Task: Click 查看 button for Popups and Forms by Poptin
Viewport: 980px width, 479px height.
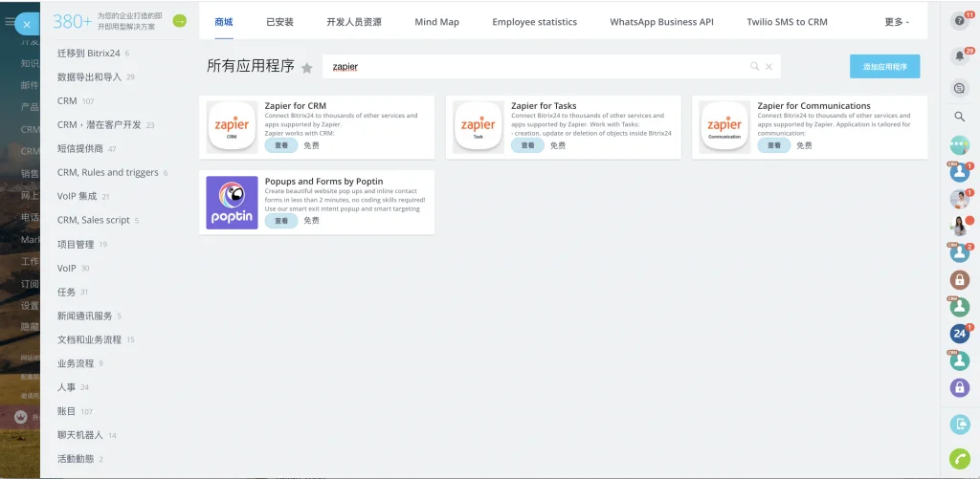Action: (281, 221)
